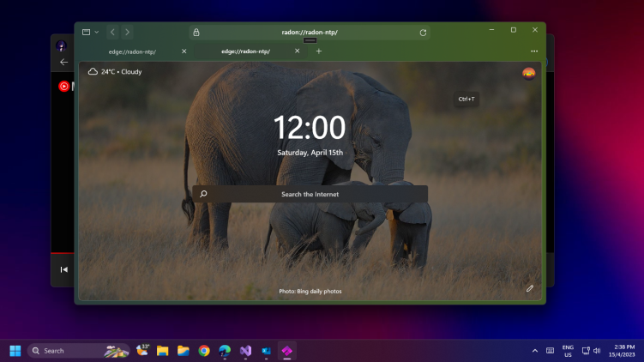Viewport: 644px width, 362px height.
Task: Open the 2:38 PM clock and calendar
Action: [622, 351]
